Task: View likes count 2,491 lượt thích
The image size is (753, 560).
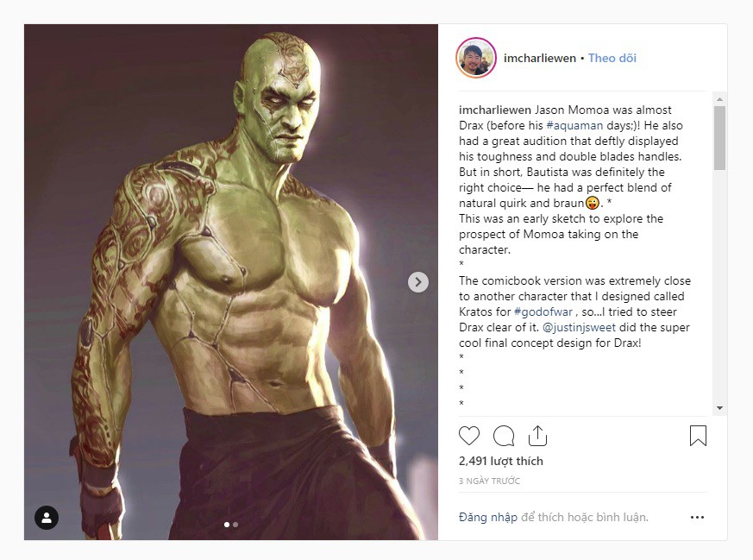Action: point(501,461)
